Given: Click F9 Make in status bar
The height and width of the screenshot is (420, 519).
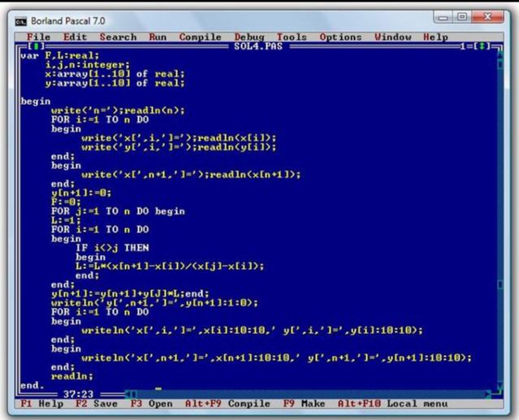Looking at the screenshot, I should 304,404.
